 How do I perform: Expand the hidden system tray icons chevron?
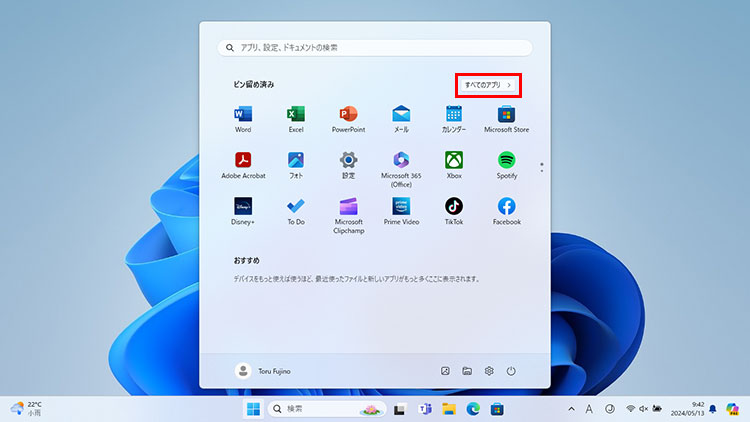click(x=572, y=409)
